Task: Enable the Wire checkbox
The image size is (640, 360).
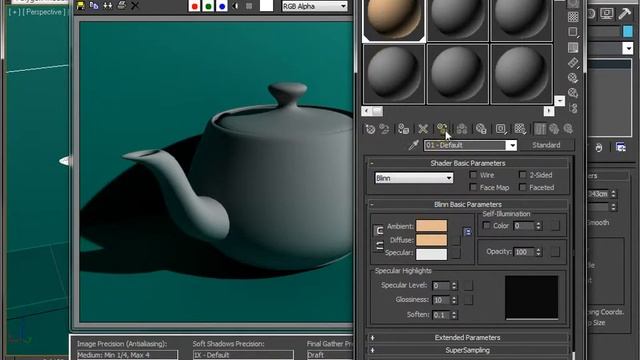Action: tap(473, 175)
